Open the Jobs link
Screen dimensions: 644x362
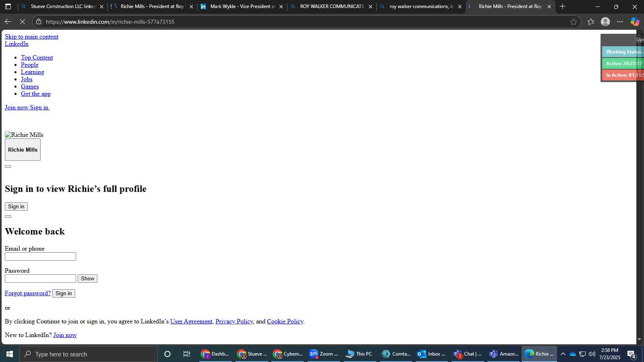point(27,79)
